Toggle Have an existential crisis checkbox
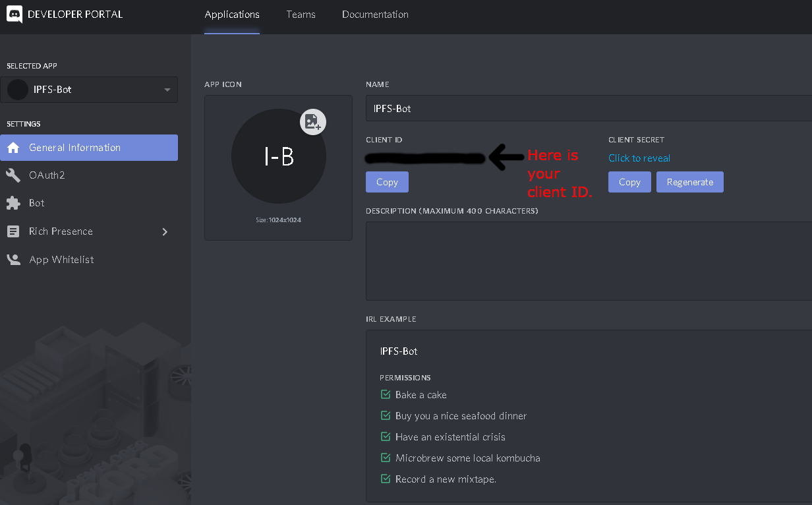 [386, 436]
